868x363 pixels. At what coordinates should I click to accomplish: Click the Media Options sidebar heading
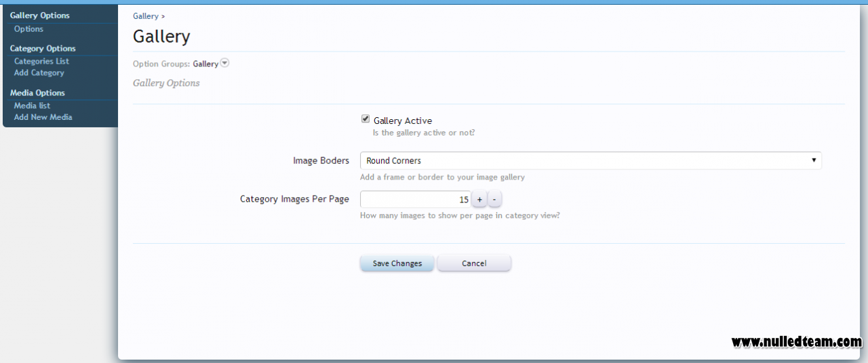coord(37,93)
